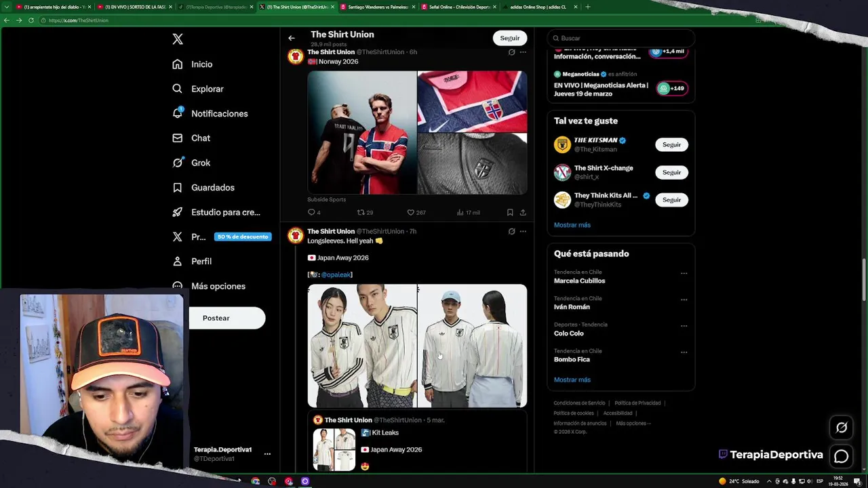Expand Más opciones in the footer
Viewport: 868px width, 488px height.
click(633, 424)
